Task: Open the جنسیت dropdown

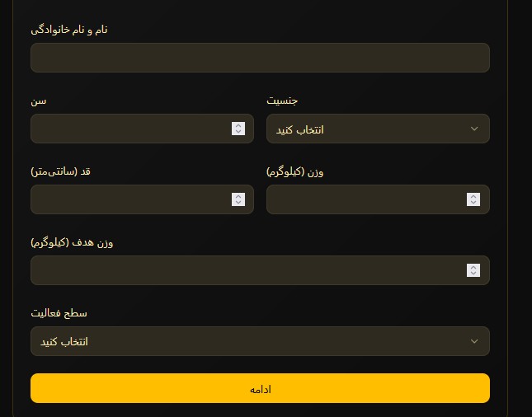Action: point(377,129)
